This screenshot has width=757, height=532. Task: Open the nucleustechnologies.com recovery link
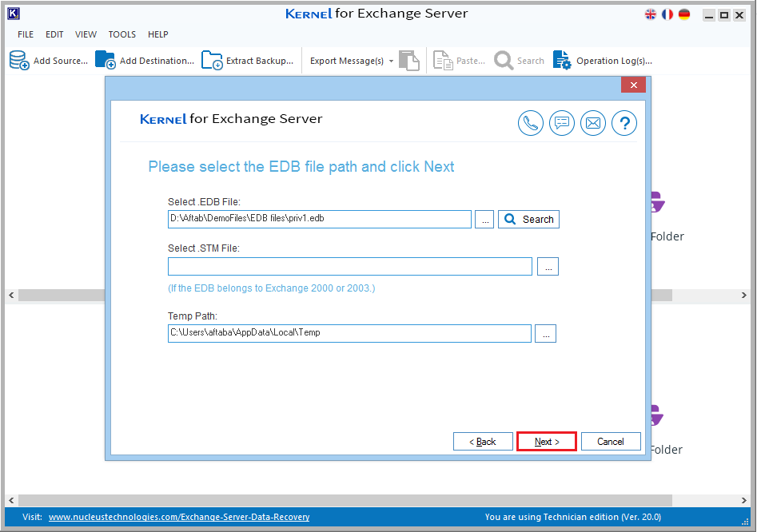(179, 517)
